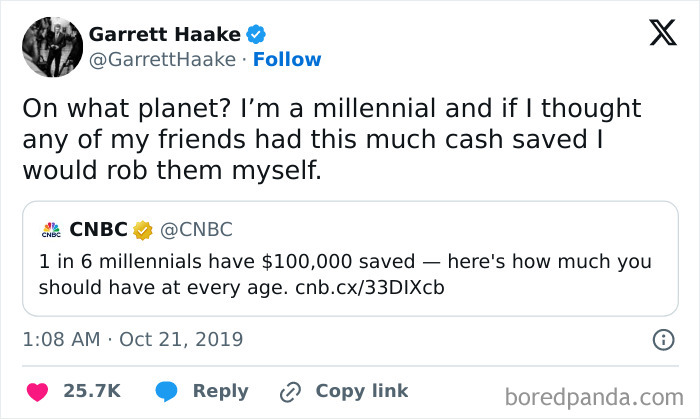Viewport: 700px width, 419px height.
Task: Click the 25.7K likes count
Action: (x=92, y=390)
